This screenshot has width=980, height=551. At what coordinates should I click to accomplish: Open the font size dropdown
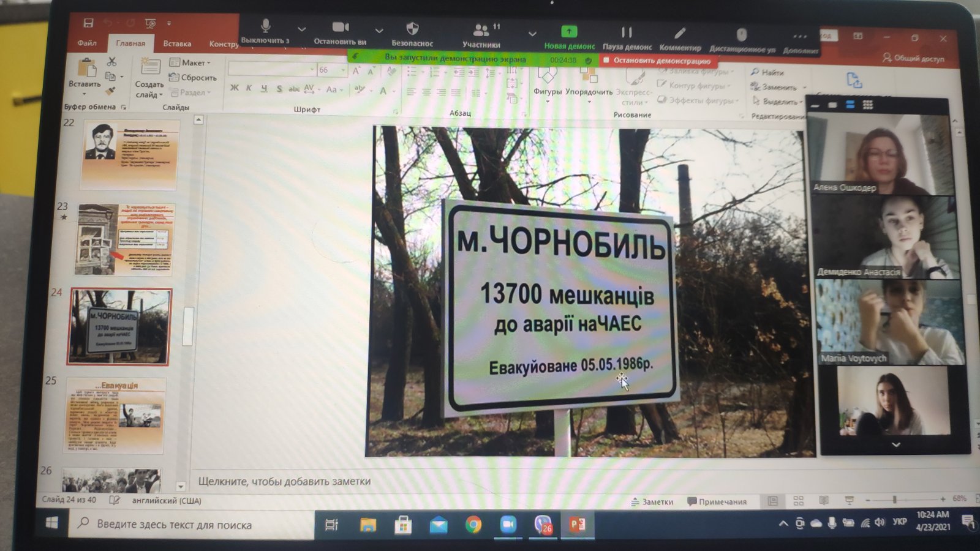pos(342,70)
